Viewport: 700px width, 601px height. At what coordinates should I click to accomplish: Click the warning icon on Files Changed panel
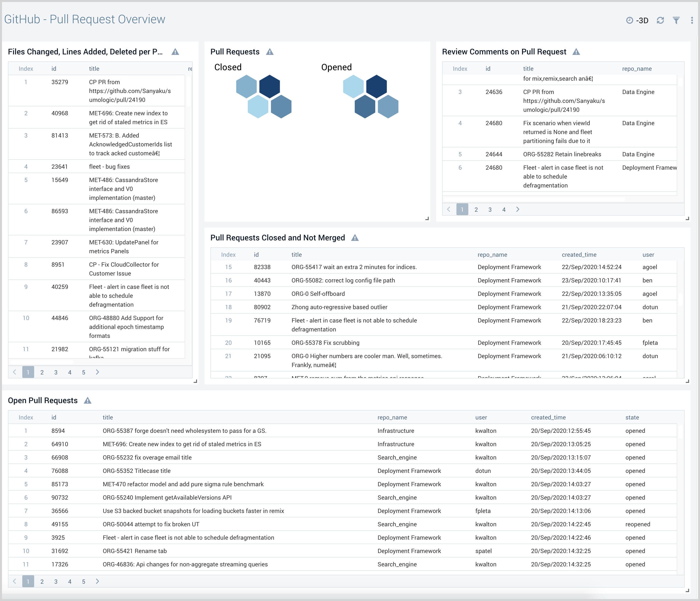(x=175, y=51)
